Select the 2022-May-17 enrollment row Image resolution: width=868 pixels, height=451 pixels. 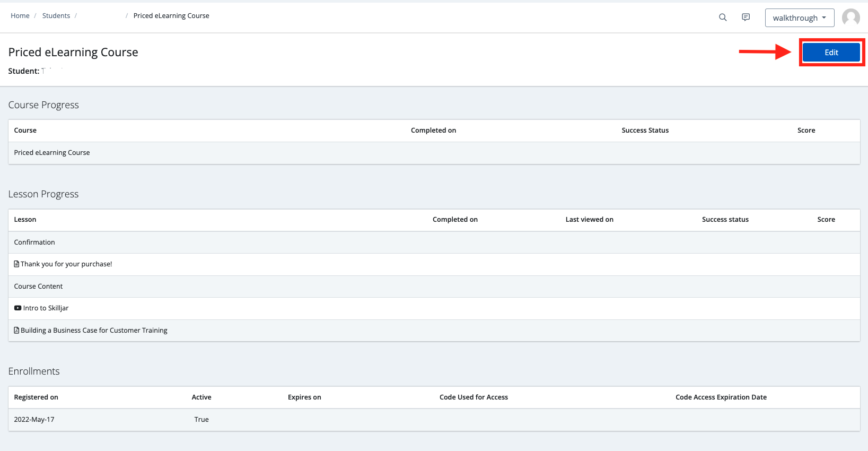click(x=34, y=420)
